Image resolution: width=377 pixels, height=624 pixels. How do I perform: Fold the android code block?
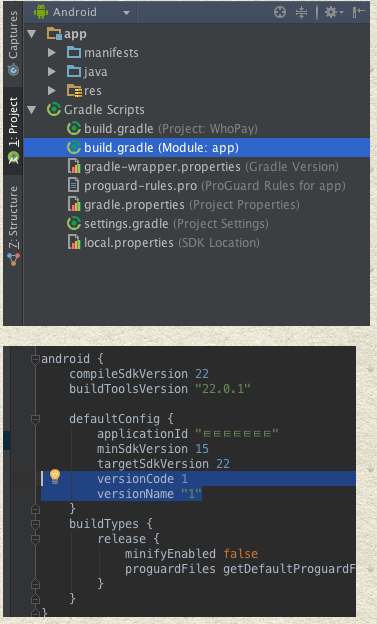35,359
